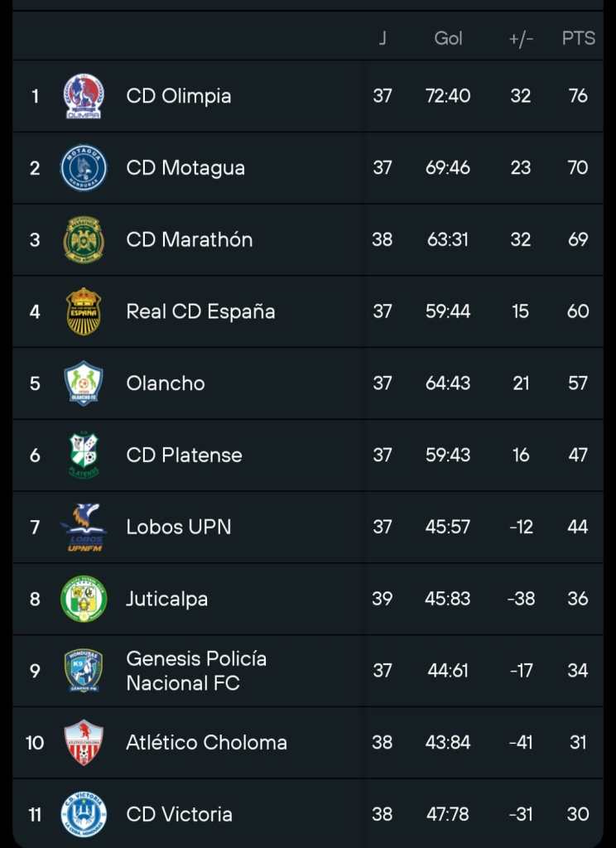Click the Atlético Choloma shield icon
The image size is (616, 848).
coord(84,743)
